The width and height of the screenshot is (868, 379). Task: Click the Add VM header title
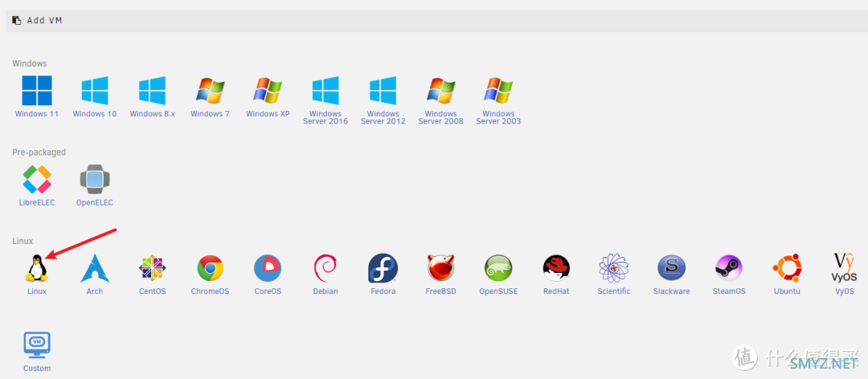[45, 20]
